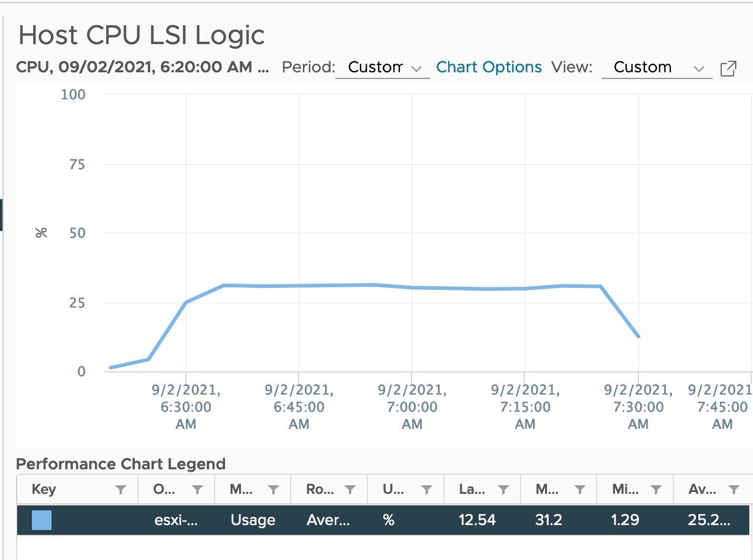Click the CPU date range label above chart

(142, 67)
